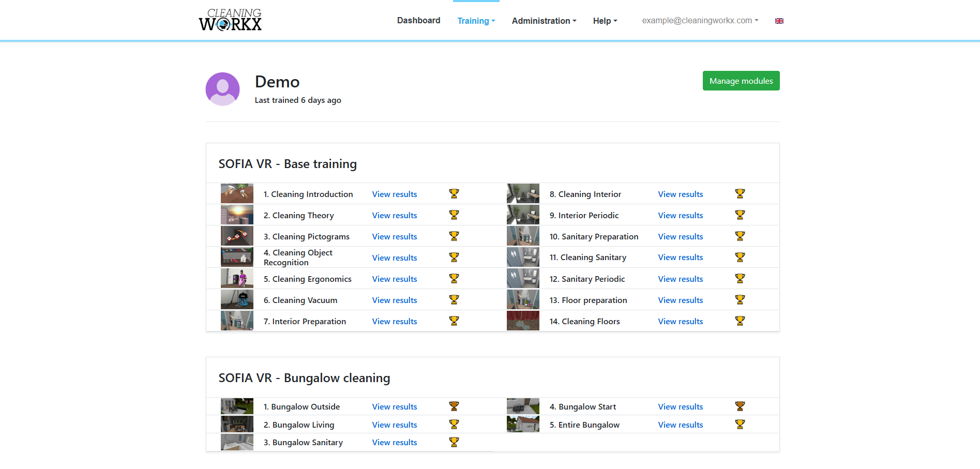Click trophy icon for Cleaning Introduction
Viewport: 980px width, 469px height.
tap(454, 193)
